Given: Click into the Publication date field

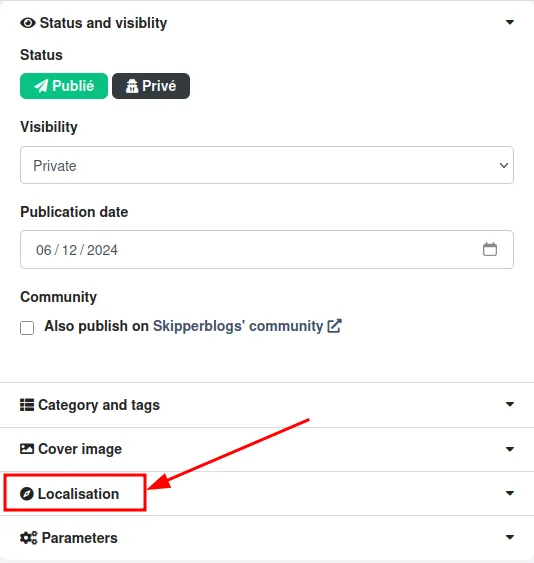Looking at the screenshot, I should pos(267,250).
